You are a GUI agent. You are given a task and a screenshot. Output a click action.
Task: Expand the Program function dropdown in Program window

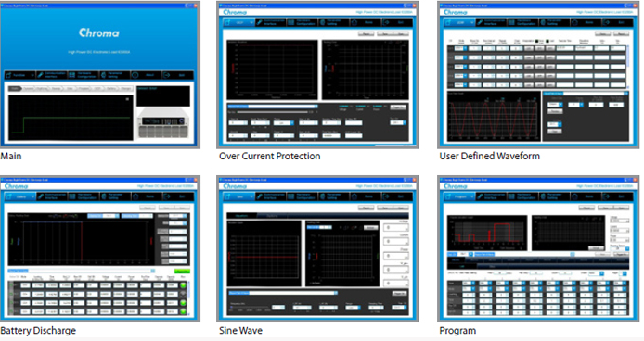(x=459, y=196)
